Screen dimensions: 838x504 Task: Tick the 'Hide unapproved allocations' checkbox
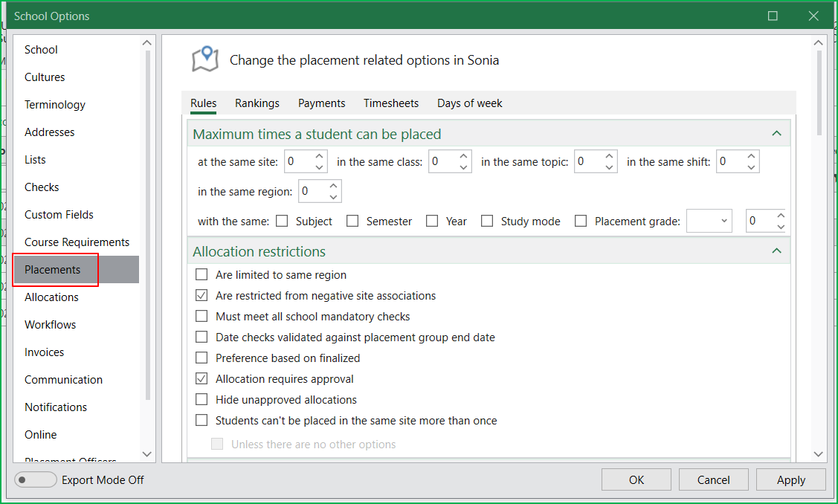202,400
